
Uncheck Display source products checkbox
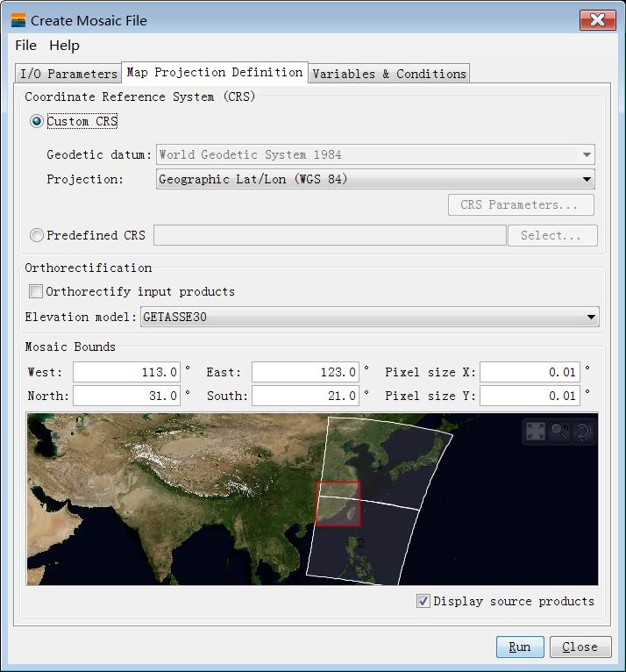[x=423, y=601]
